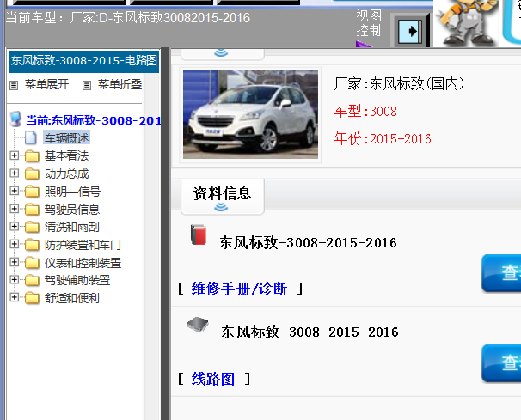Click 驾驶员信息 tree label
Screen dimensions: 521x420
(x=72, y=210)
